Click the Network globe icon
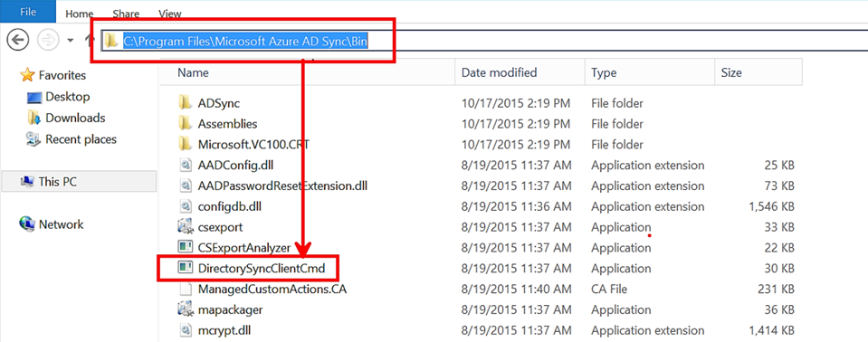This screenshot has width=868, height=342. [27, 223]
